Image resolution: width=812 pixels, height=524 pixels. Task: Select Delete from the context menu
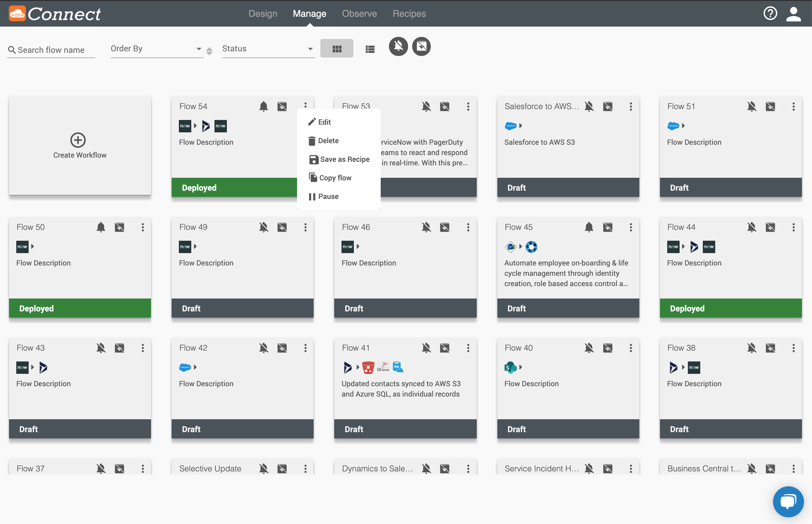coord(339,141)
